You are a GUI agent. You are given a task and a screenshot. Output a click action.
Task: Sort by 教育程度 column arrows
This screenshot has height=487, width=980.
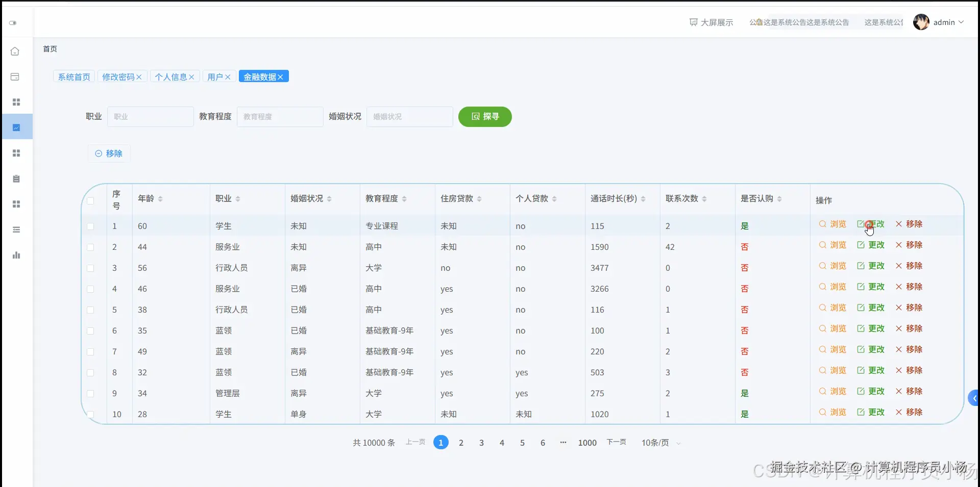pyautogui.click(x=404, y=199)
